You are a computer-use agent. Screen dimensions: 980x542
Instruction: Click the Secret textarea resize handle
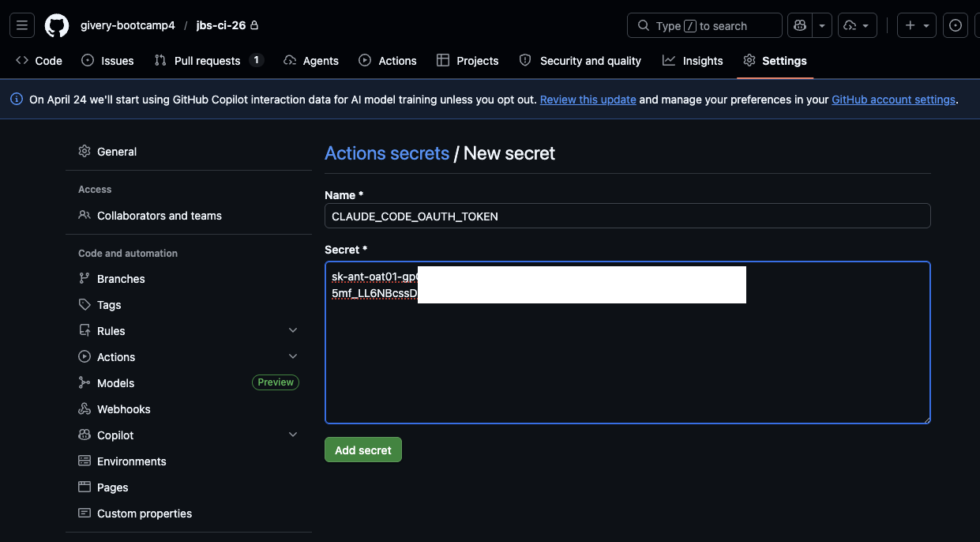point(926,420)
